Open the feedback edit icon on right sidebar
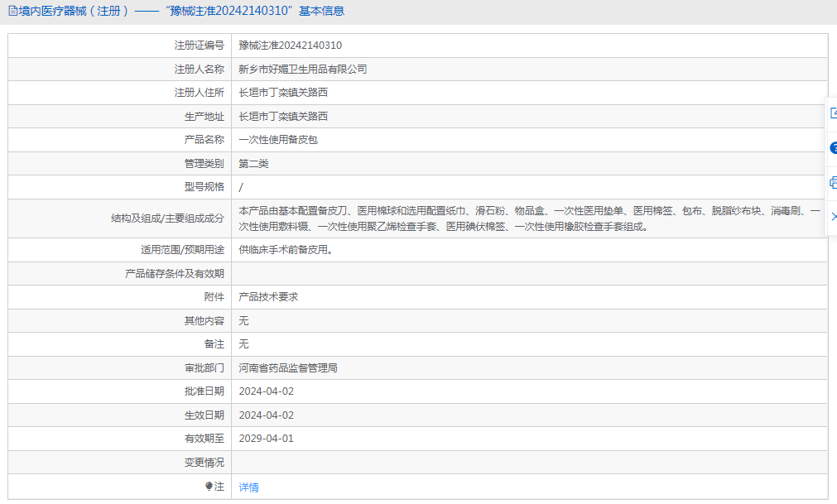The width and height of the screenshot is (837, 504). pos(833,113)
